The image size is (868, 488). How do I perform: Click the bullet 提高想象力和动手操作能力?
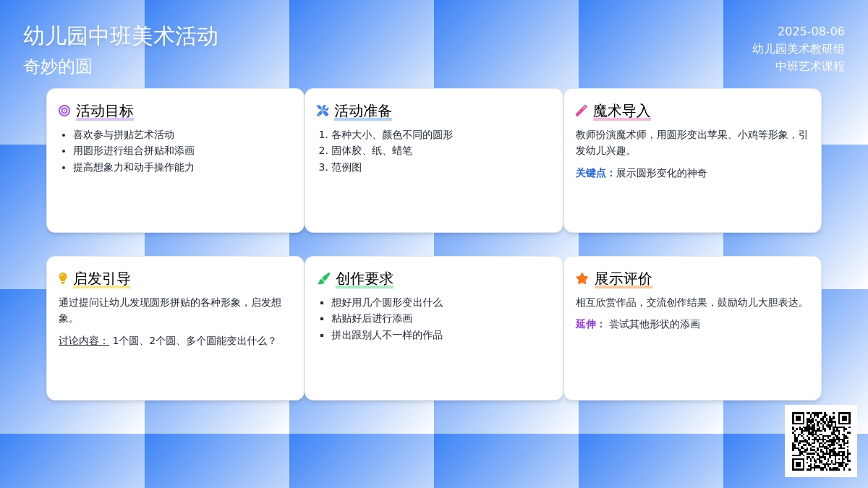(x=134, y=167)
